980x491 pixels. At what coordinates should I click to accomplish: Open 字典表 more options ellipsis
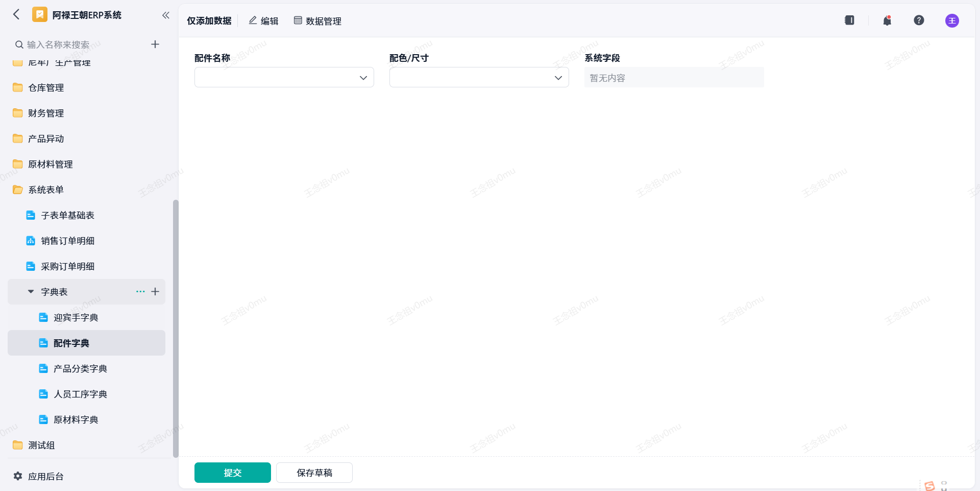point(140,292)
